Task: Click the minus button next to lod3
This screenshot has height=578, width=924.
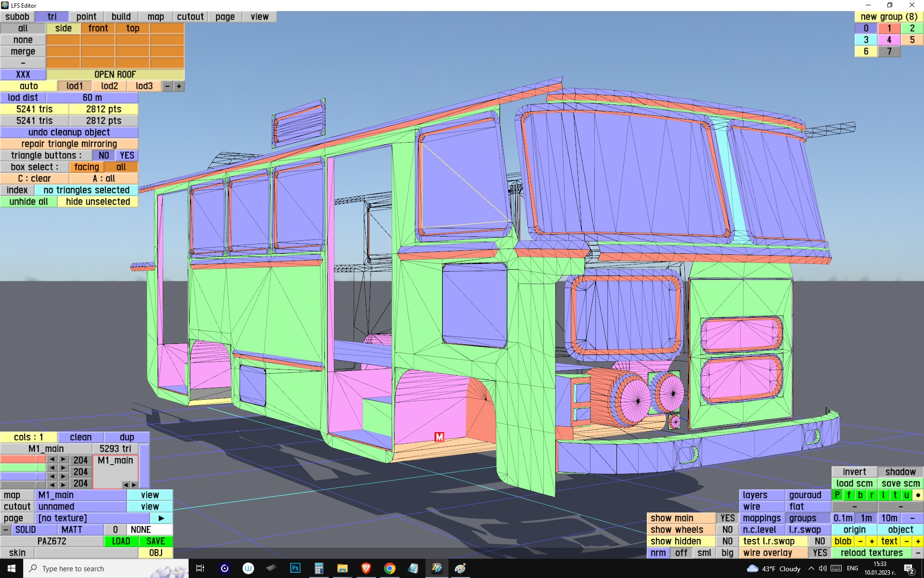Action: coord(167,86)
